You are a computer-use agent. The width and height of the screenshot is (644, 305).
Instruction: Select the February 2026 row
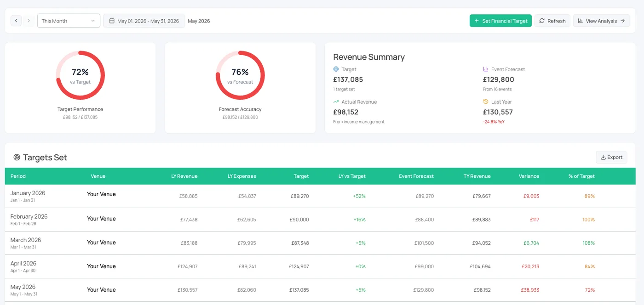click(x=320, y=220)
